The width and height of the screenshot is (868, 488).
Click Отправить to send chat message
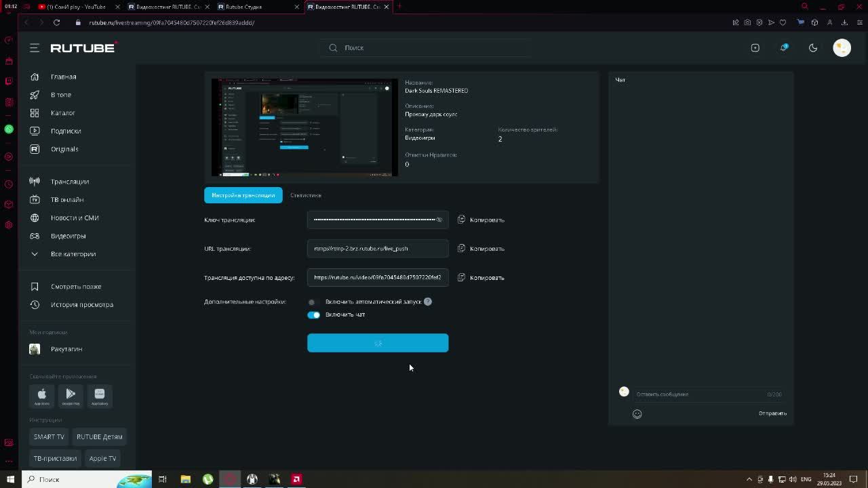tap(772, 413)
